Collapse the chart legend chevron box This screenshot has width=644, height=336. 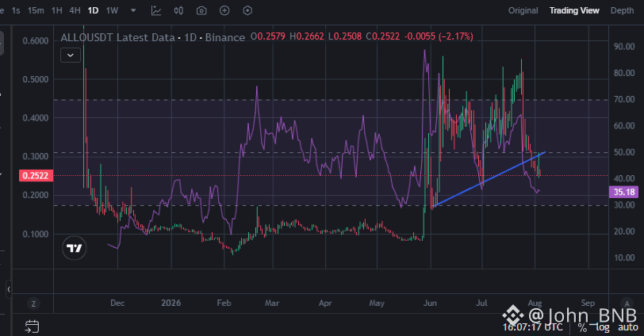[71, 55]
